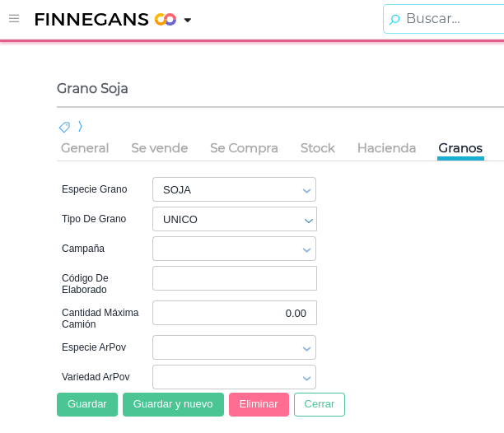
Task: Open the Se vende tab
Action: 160,148
